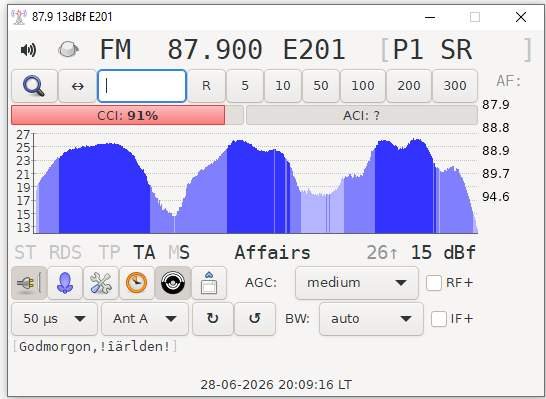The width and height of the screenshot is (546, 399).
Task: Mute audio with the speaker icon
Action: 28,50
